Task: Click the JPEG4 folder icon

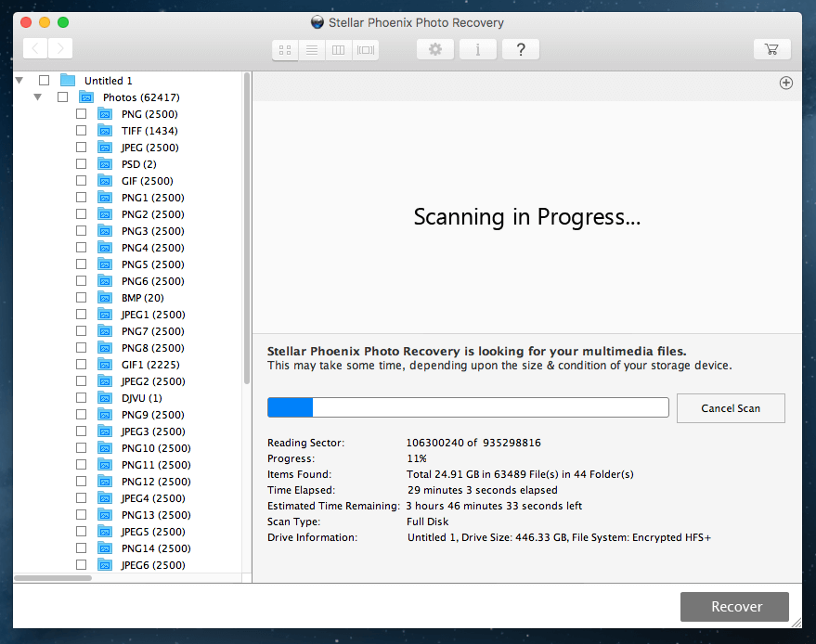Action: point(105,497)
